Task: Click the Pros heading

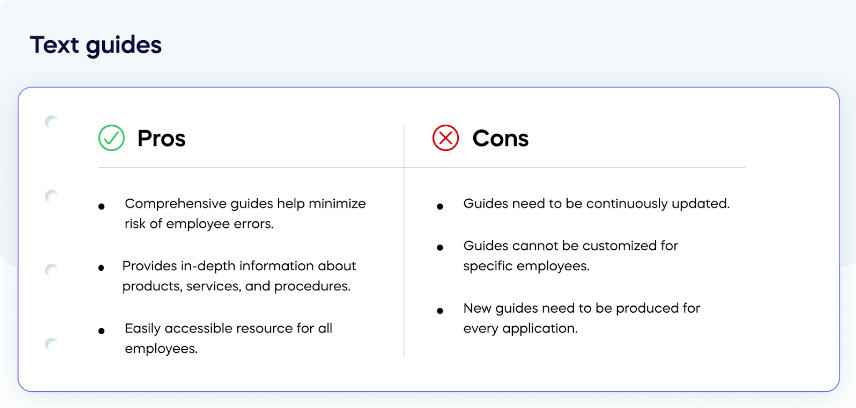Action: pos(162,138)
